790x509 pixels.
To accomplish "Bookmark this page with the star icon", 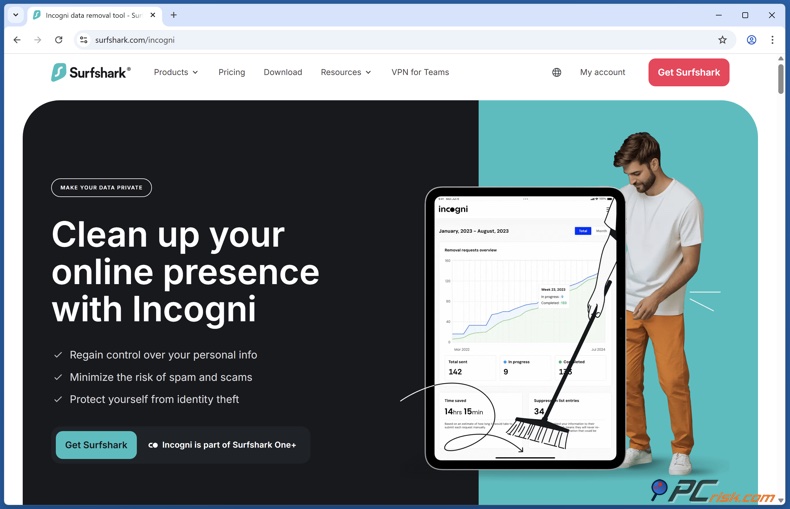I will [x=722, y=40].
